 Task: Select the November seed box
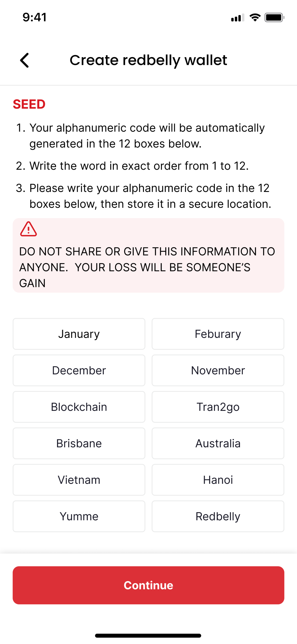[x=218, y=370]
